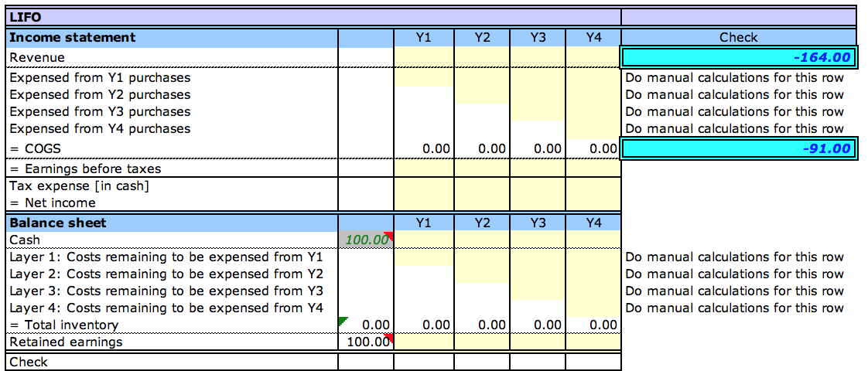Click the Y1 cell for Expensed from Y1 purchases

[x=423, y=77]
